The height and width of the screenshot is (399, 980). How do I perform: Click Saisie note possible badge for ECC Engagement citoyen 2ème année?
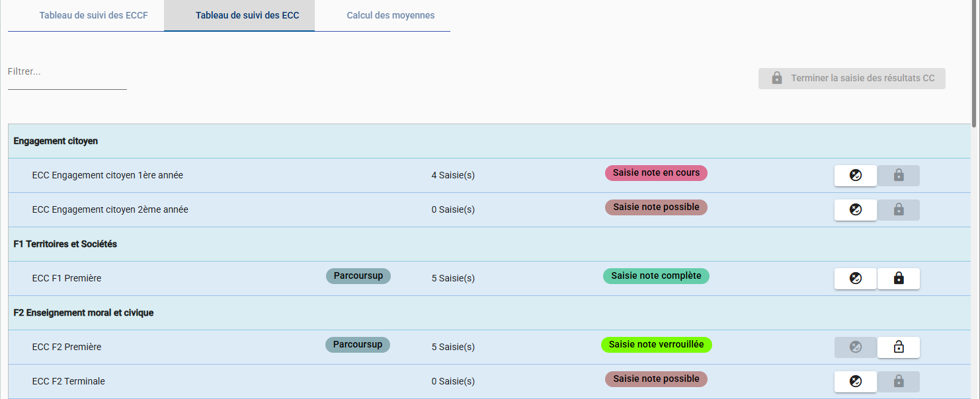(656, 207)
